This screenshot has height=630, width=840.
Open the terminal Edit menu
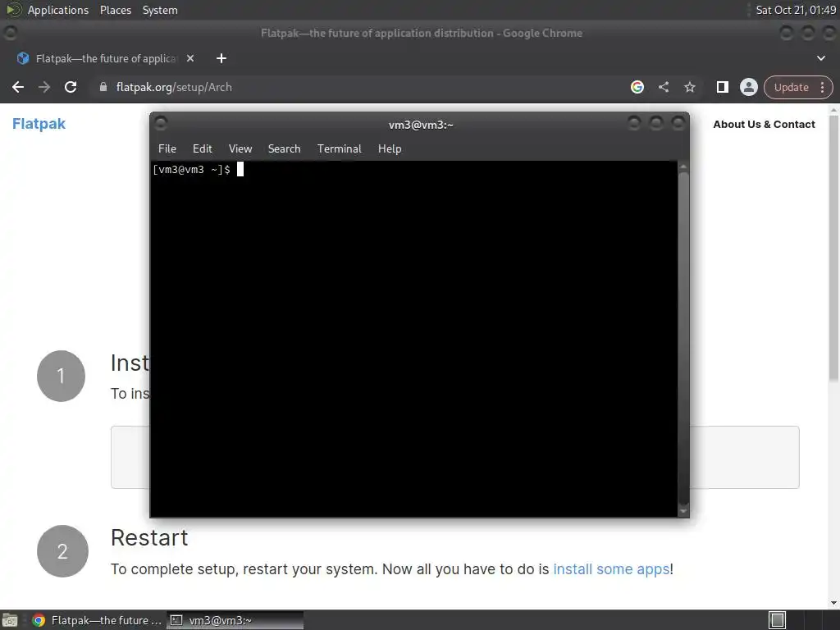pyautogui.click(x=203, y=149)
